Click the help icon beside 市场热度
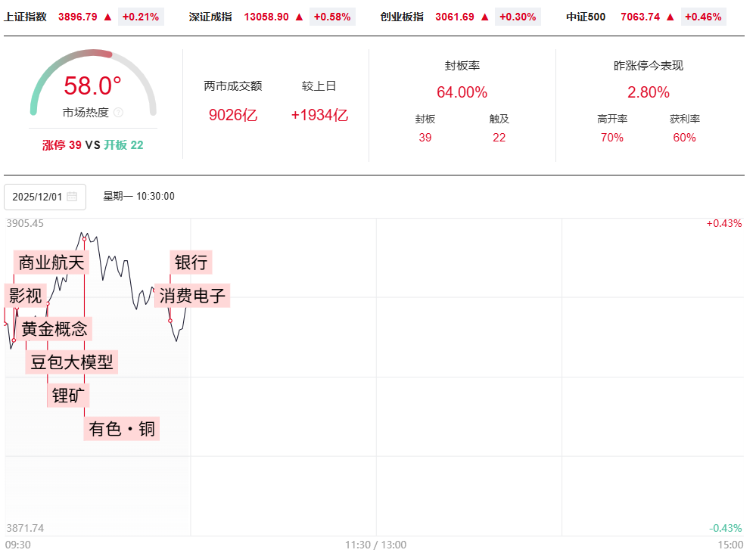 pyautogui.click(x=118, y=113)
